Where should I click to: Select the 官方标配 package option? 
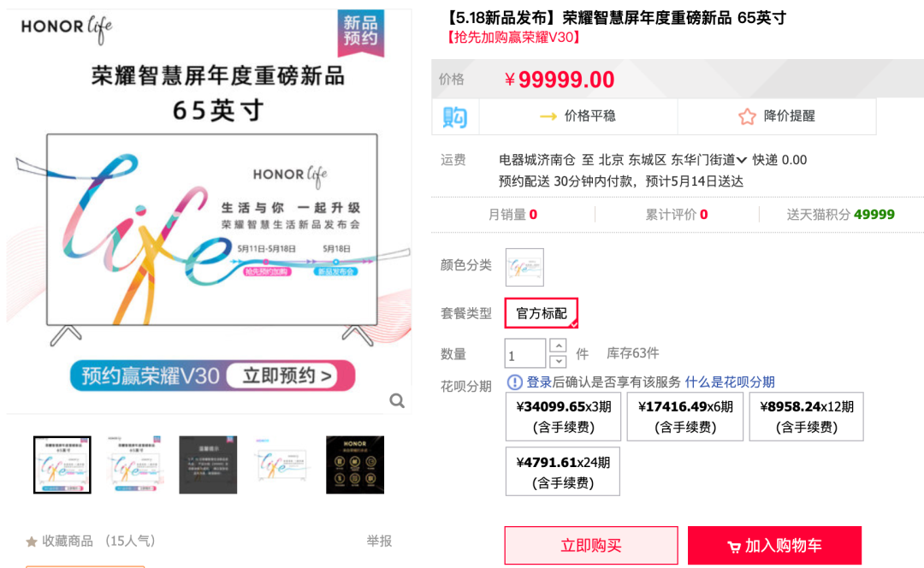coord(541,313)
